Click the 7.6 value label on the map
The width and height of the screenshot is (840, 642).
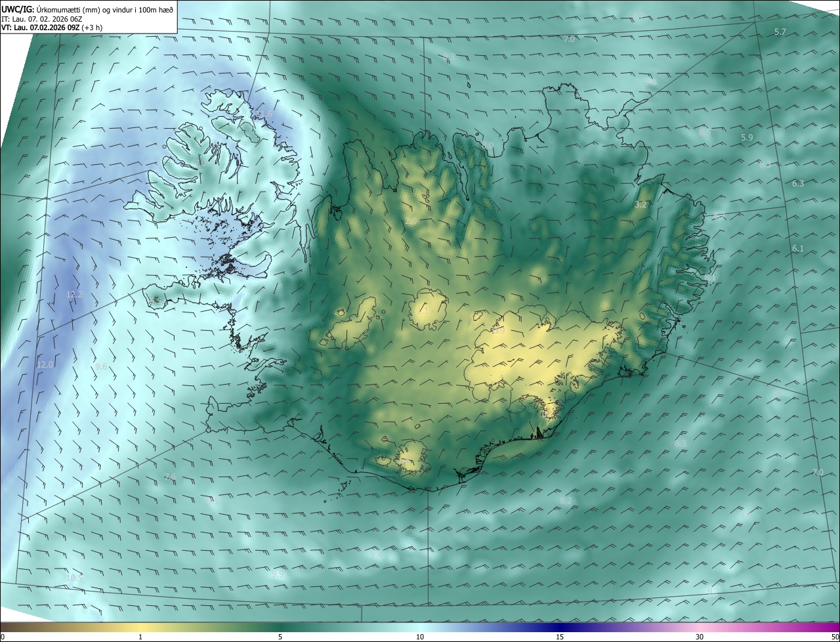coord(170,477)
